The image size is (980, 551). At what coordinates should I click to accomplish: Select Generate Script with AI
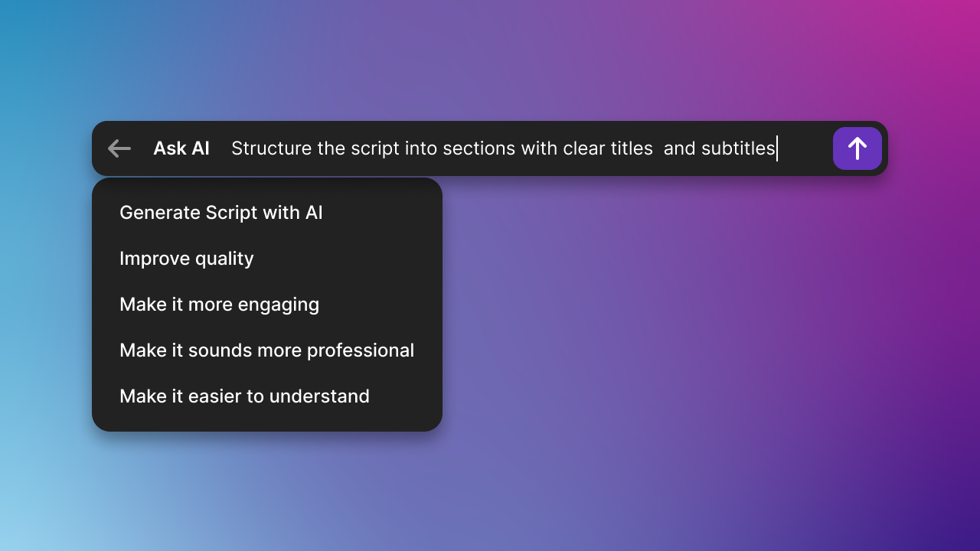(x=220, y=212)
